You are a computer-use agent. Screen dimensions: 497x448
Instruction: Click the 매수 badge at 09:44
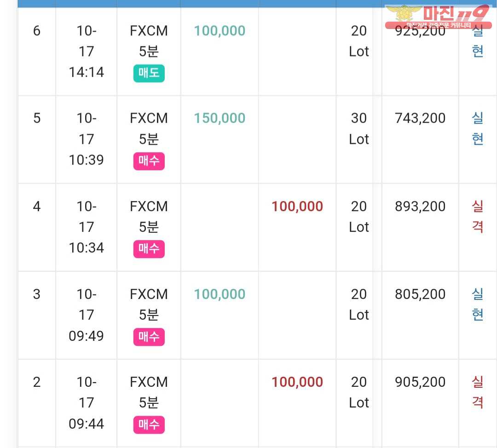tap(149, 425)
